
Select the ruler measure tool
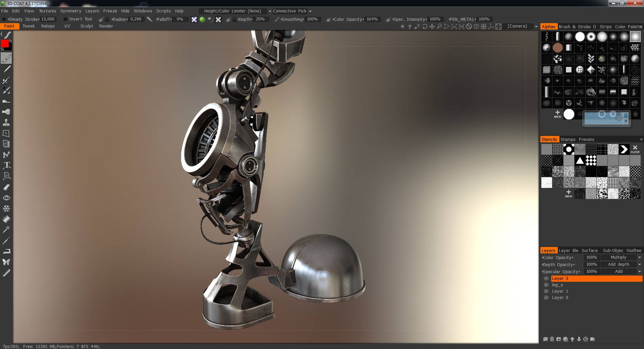click(x=6, y=273)
